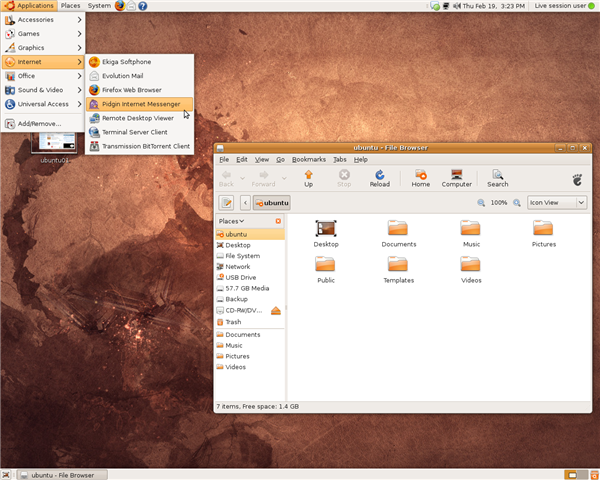This screenshot has height=480, width=600.
Task: Open Remote Desktop Viewer
Action: (140, 118)
